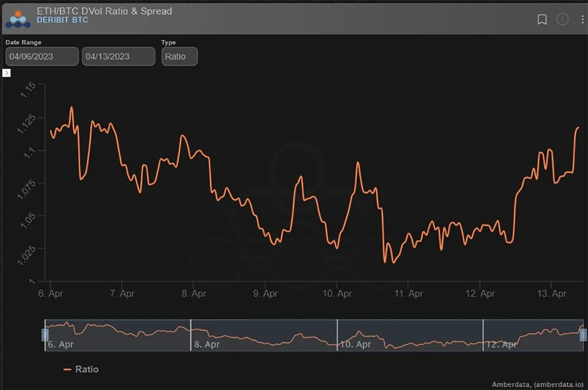This screenshot has height=390, width=588.
Task: Click the Amberdata logo icon
Action: [18, 19]
